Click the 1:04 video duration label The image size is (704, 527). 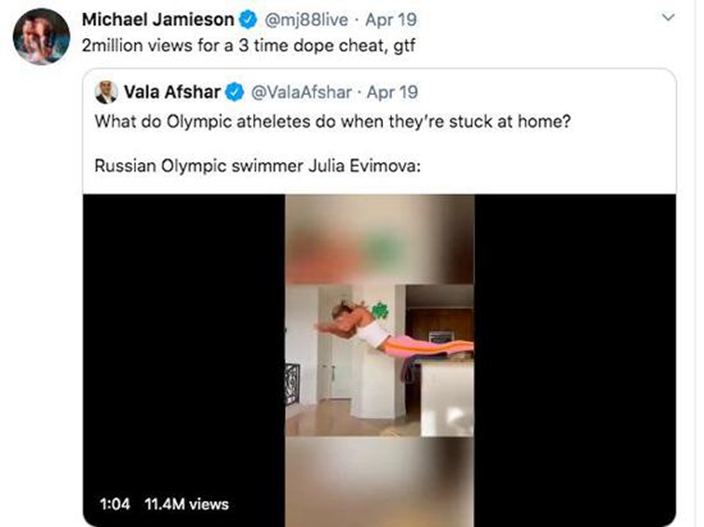[115, 504]
